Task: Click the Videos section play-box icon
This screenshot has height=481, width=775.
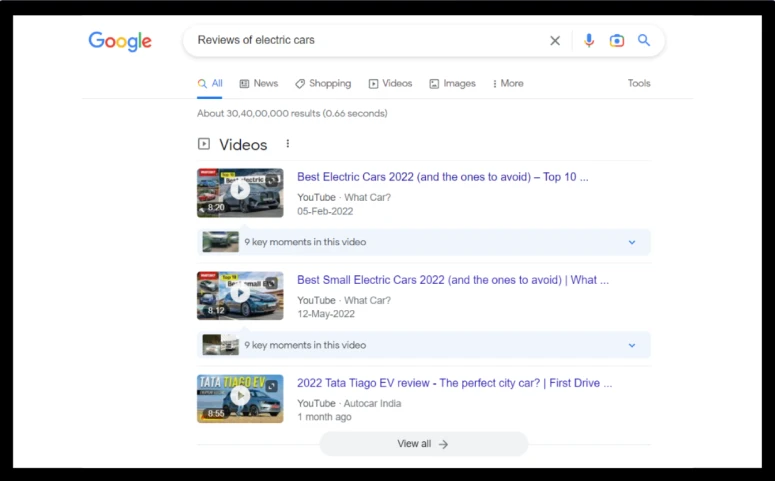Action: coord(204,144)
